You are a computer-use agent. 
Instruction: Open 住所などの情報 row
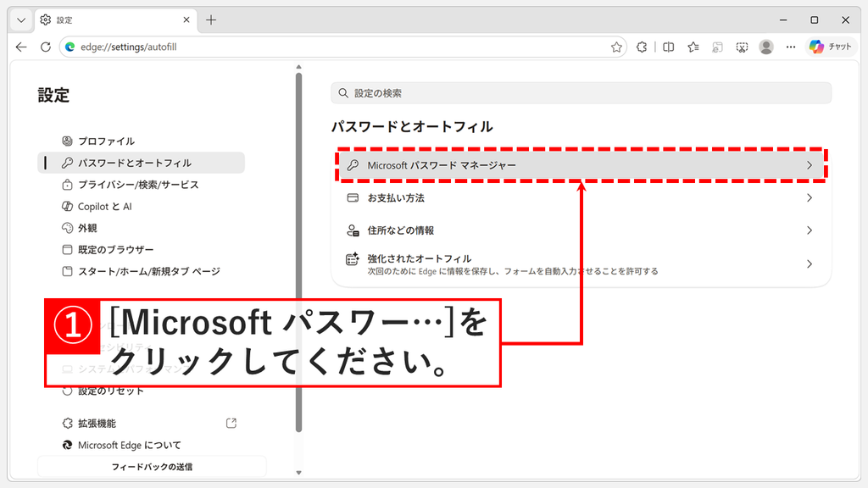click(581, 230)
